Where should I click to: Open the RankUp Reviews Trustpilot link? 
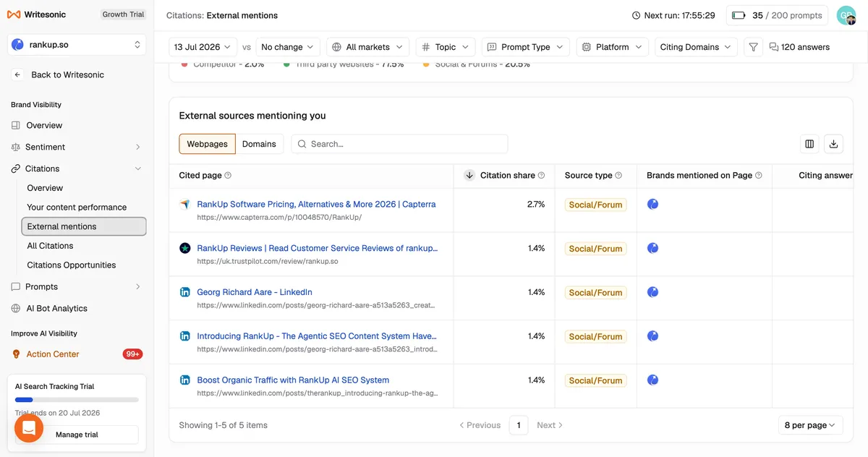[317, 248]
